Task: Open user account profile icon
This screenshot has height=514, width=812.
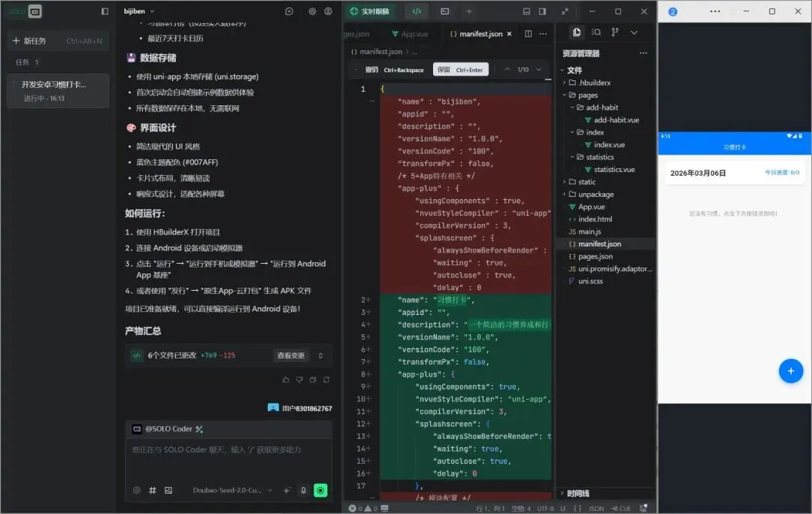Action: click(x=329, y=11)
